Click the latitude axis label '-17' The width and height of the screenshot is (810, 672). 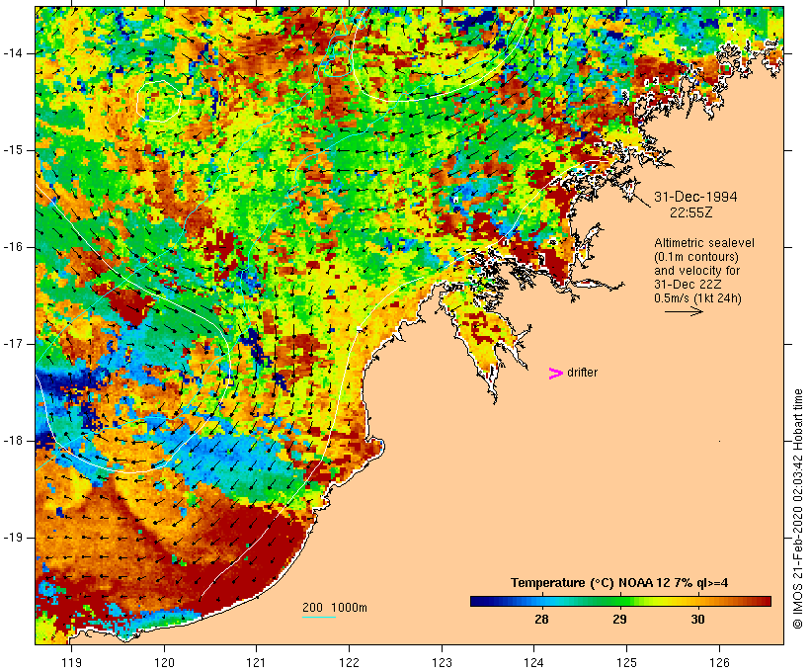click(13, 344)
